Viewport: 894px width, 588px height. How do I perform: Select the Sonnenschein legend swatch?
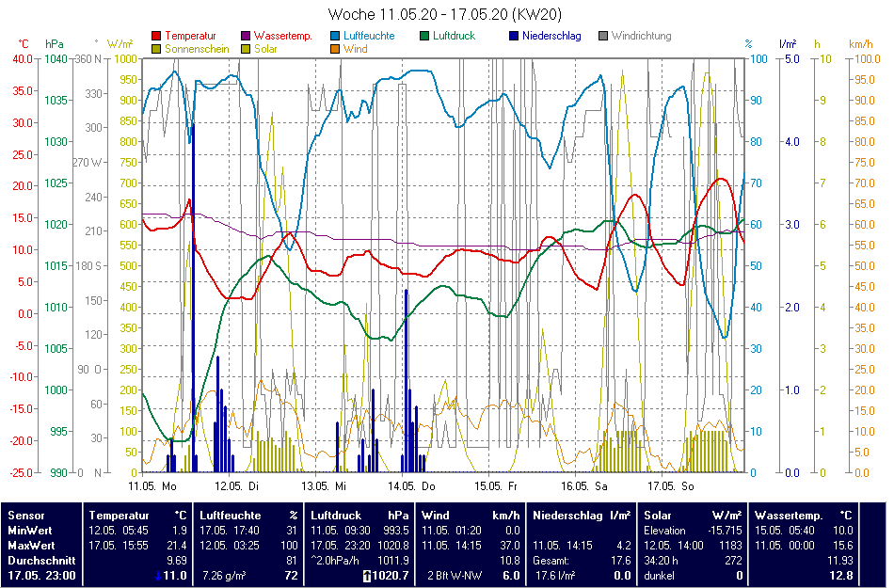point(156,49)
